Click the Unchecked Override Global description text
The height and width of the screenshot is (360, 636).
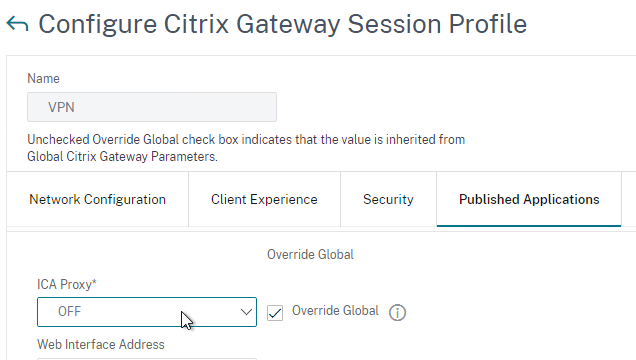246,148
